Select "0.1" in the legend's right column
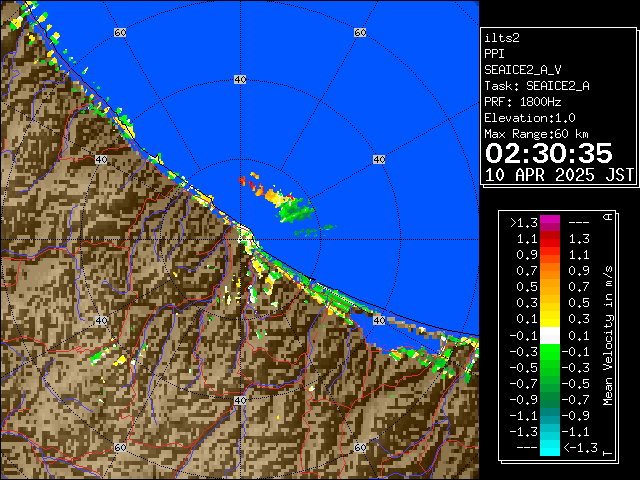Screen dimensions: 640x480 coord(579,336)
